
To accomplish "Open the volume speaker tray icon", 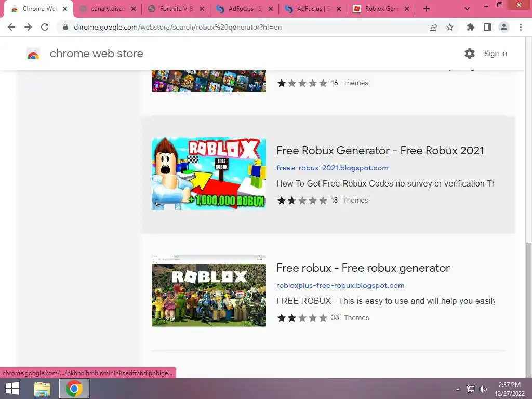I will pos(483,389).
